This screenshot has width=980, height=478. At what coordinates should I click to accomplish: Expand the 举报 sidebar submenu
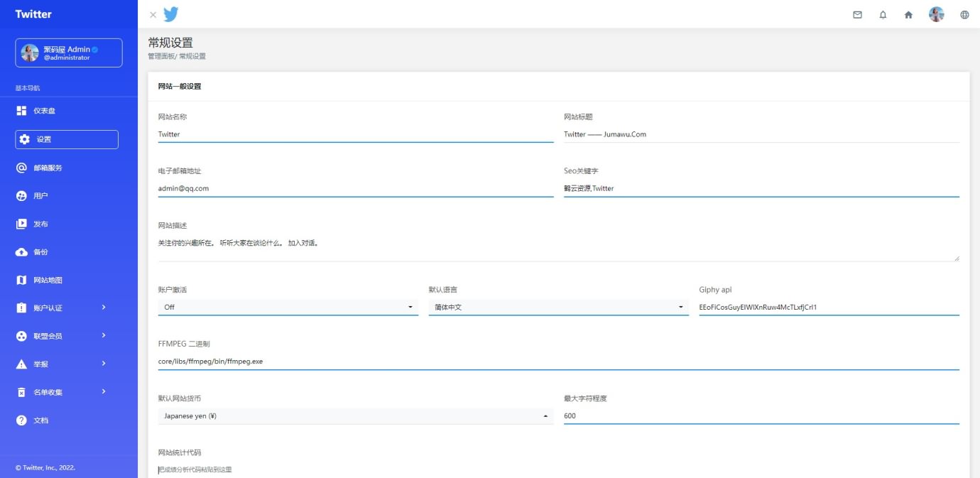[104, 364]
